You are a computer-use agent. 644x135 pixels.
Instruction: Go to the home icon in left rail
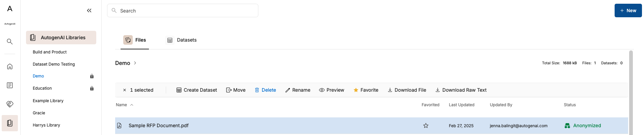(10, 66)
